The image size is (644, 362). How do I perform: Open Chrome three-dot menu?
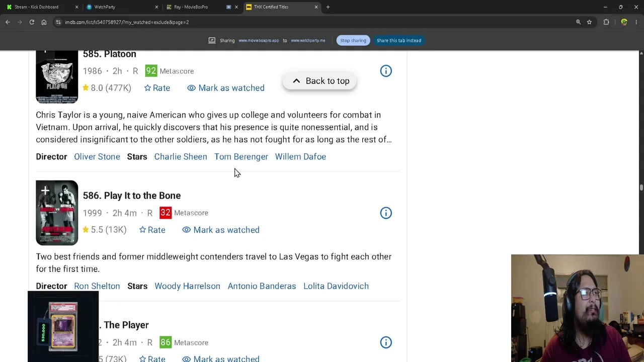[636, 22]
